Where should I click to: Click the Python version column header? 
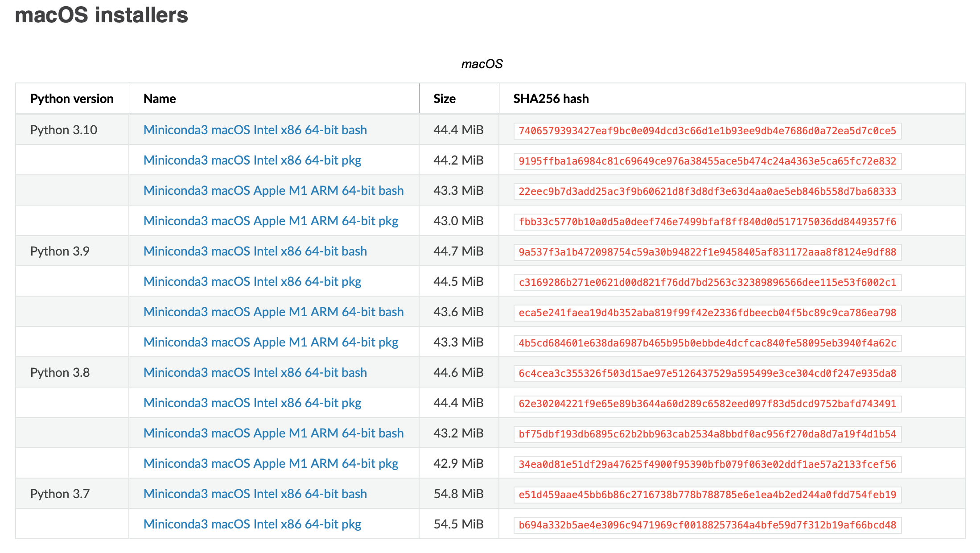point(72,99)
